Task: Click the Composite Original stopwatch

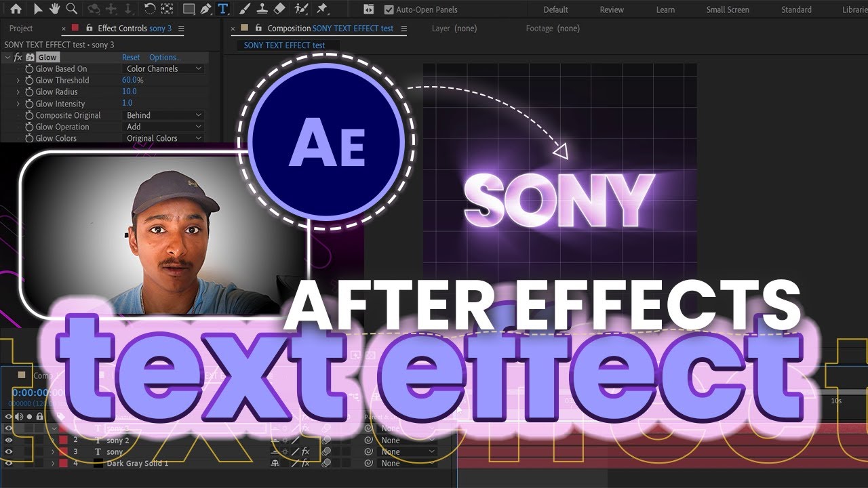Action: 29,116
